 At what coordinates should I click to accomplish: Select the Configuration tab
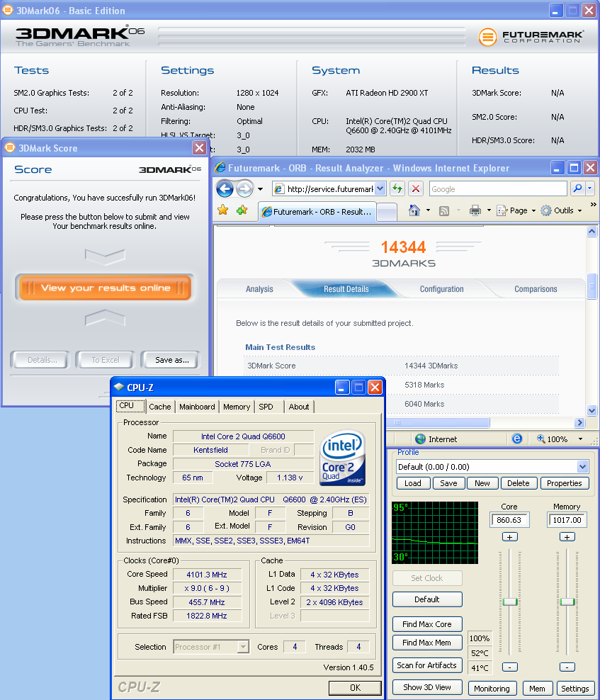tap(441, 289)
